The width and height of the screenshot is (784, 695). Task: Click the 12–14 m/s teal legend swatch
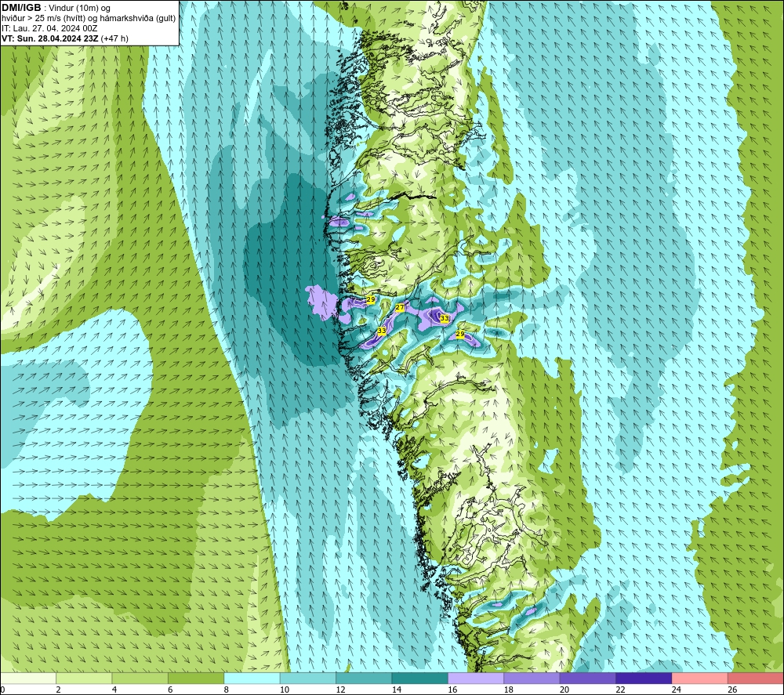(364, 678)
